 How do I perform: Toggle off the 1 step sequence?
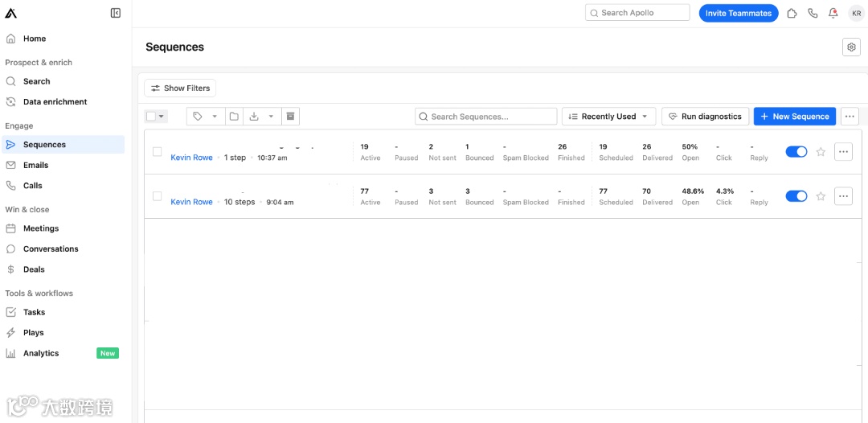[x=796, y=152]
